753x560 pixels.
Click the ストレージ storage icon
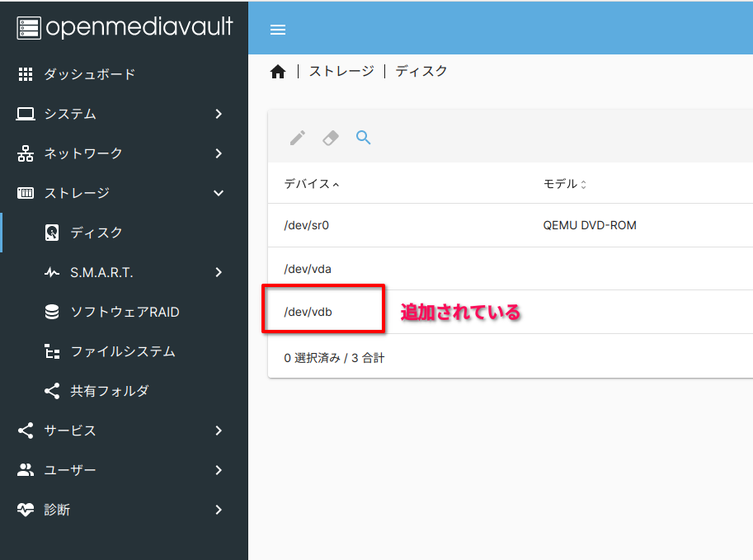[x=26, y=193]
